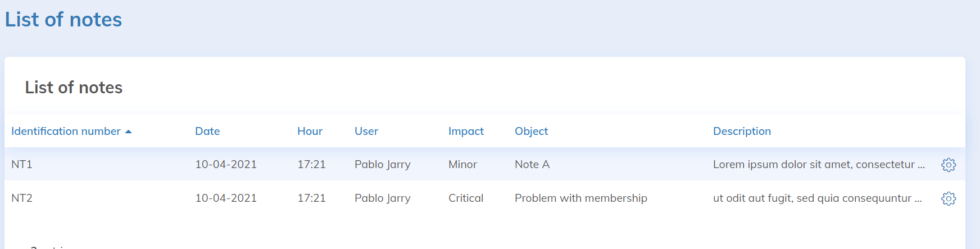Click the Critical impact cell

point(466,198)
